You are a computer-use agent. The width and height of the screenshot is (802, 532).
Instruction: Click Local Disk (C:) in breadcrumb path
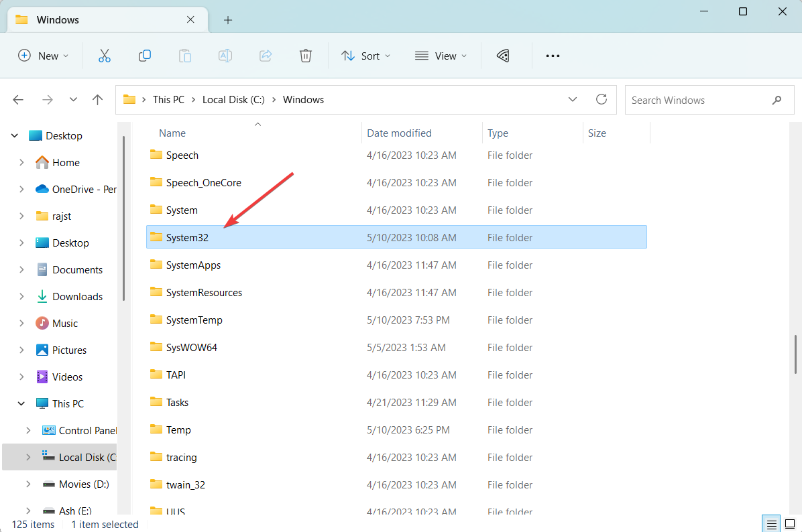(x=233, y=100)
